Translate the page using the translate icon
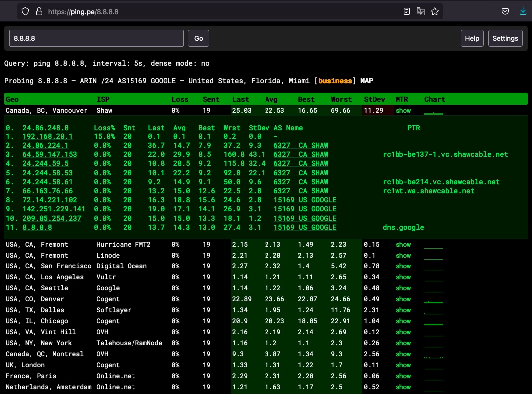The image size is (532, 394). (421, 11)
